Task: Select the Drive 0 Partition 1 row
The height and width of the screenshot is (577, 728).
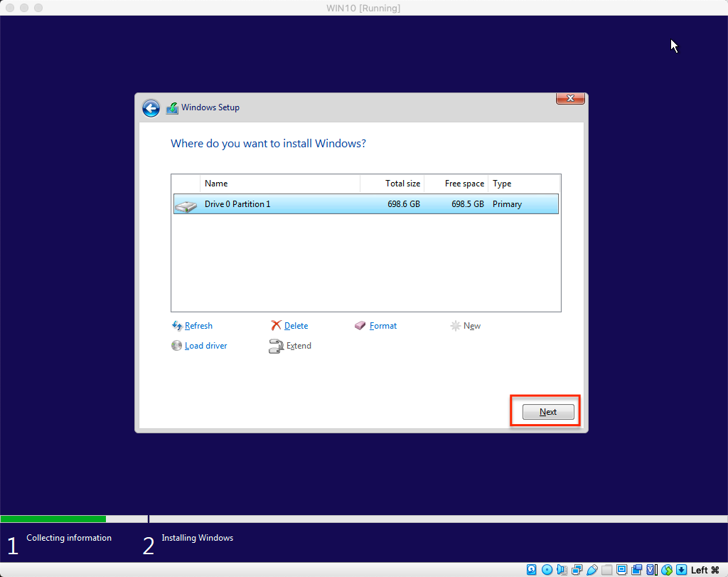Action: [x=366, y=204]
